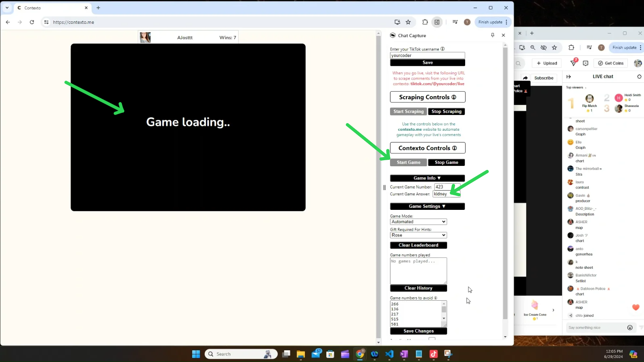This screenshot has height=362, width=644.
Task: Pin the Chat Capture side panel
Action: pyautogui.click(x=493, y=35)
